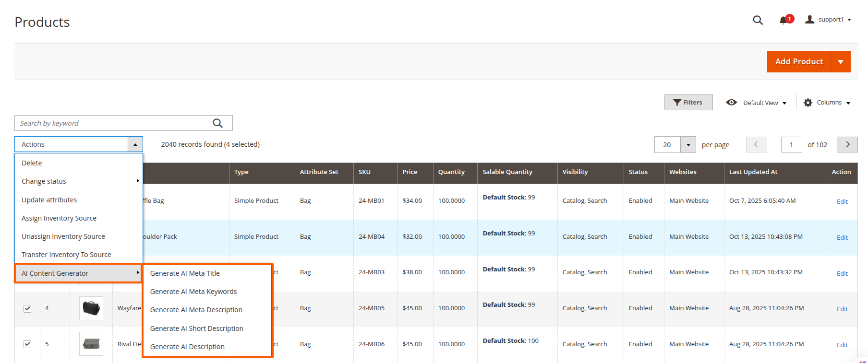Open the per page count dropdown

pos(688,144)
